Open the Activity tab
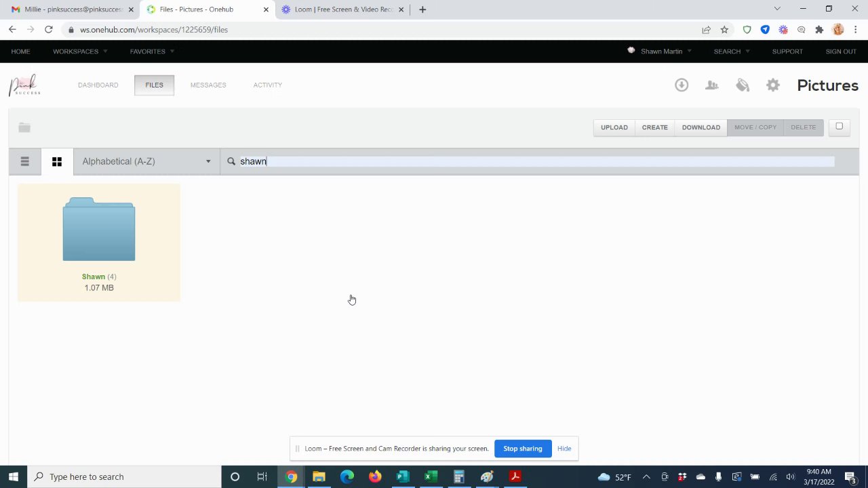 (267, 85)
